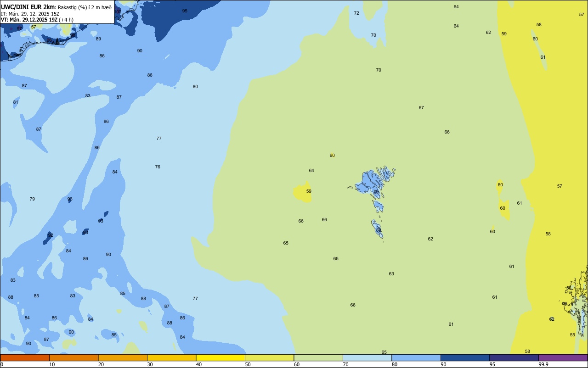Select the map value '72' near the top
Screen dimensions: 588x368
356,13
